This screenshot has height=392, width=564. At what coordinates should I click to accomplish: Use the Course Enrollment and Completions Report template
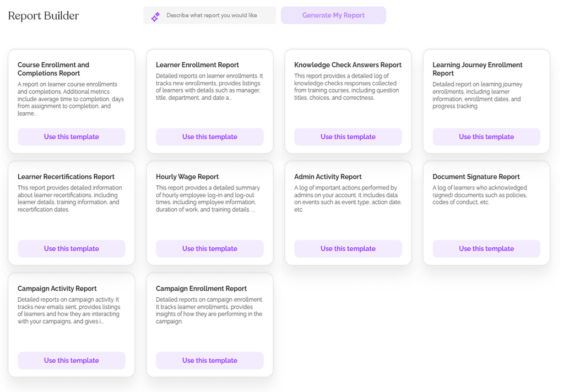click(71, 137)
